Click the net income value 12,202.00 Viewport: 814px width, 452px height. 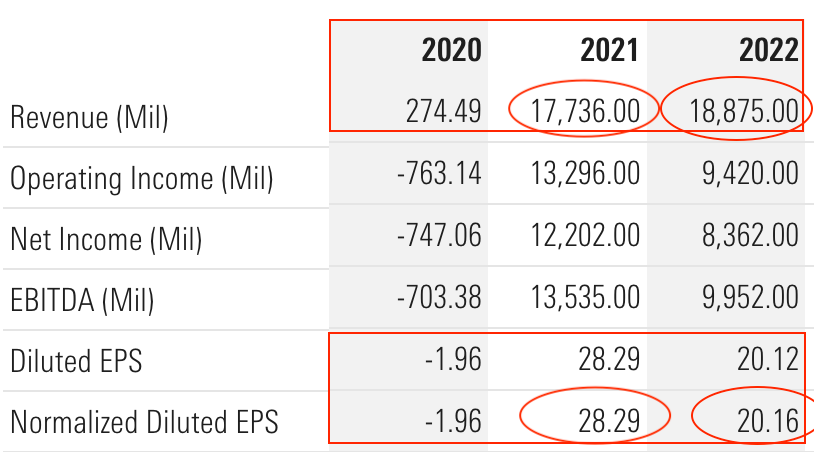click(583, 235)
